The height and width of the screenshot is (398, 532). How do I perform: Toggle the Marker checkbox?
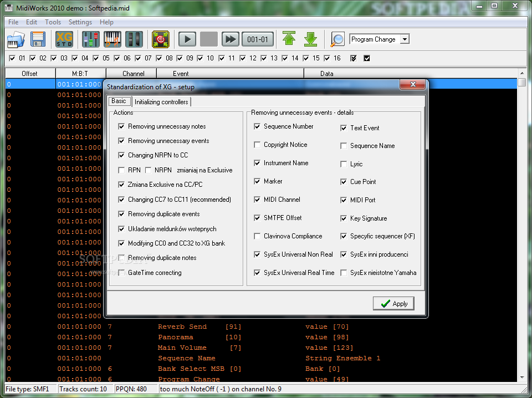point(257,181)
